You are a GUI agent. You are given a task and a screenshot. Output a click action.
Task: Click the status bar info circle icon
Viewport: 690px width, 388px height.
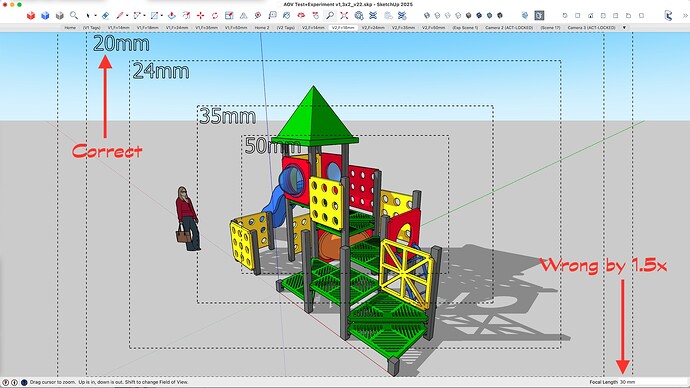[14, 382]
